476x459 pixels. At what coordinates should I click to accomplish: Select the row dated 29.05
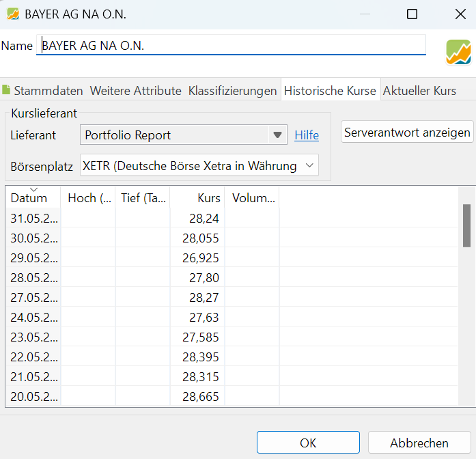tap(232, 258)
